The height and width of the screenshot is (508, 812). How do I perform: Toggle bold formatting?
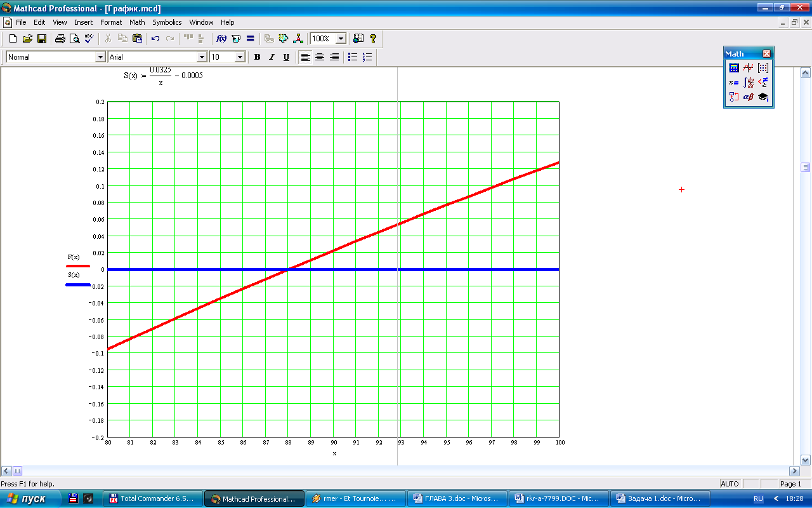[x=257, y=57]
